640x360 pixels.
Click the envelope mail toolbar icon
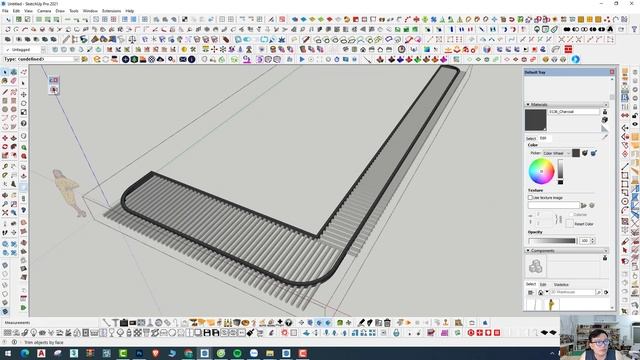tap(183, 59)
